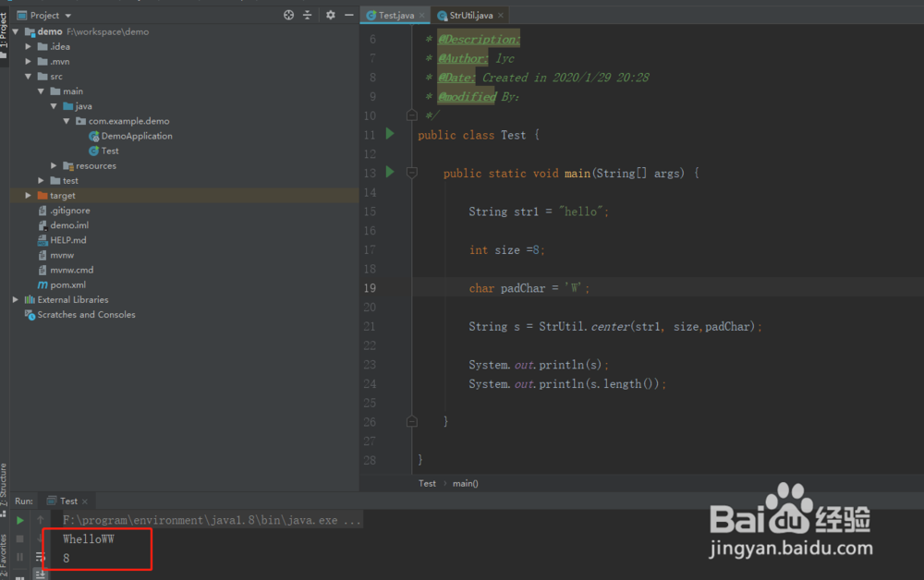This screenshot has width=924, height=580.
Task: Expand the test folder
Action: [41, 180]
